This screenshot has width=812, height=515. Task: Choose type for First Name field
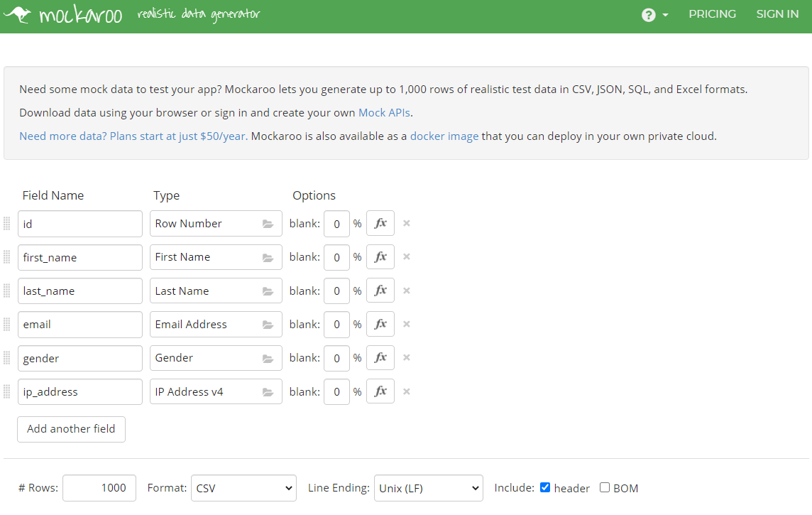click(216, 257)
